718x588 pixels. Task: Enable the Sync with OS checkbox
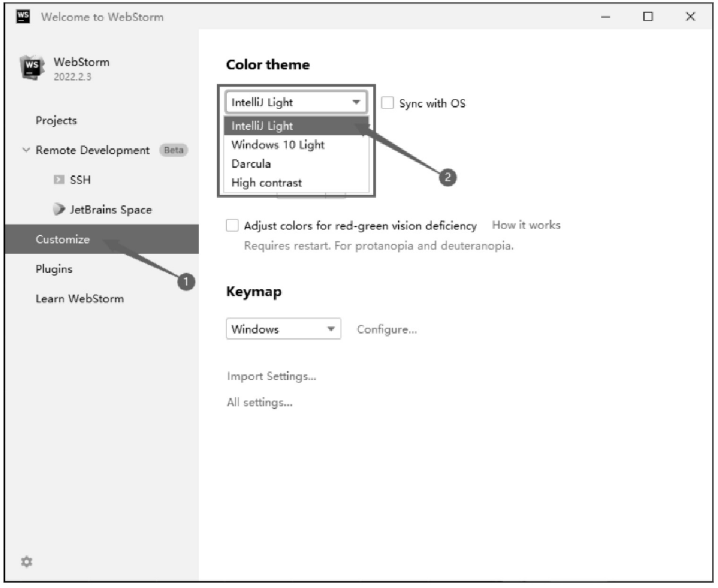click(x=387, y=103)
